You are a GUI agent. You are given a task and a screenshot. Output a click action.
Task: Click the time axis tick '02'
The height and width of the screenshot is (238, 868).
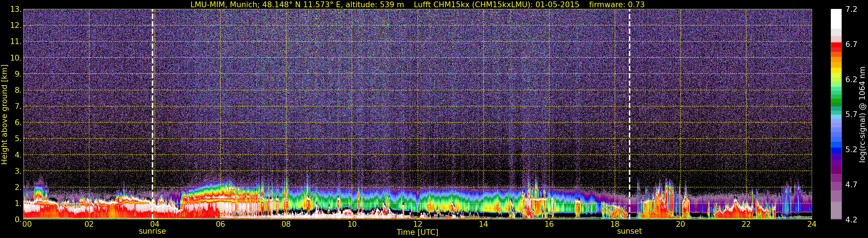pos(89,224)
